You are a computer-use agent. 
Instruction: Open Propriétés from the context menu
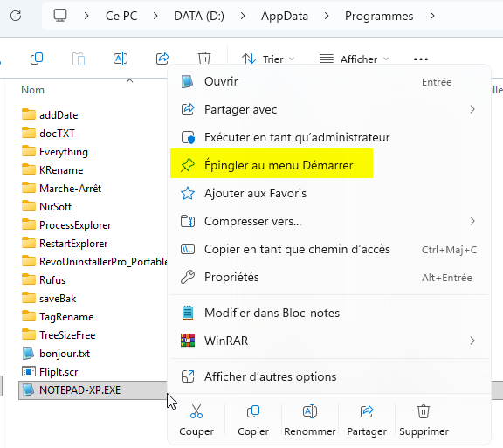coord(329,277)
